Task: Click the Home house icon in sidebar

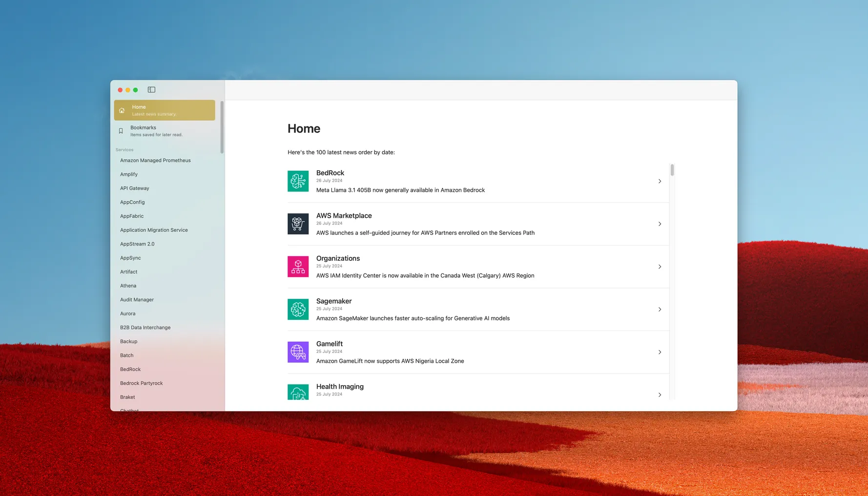Action: tap(122, 110)
